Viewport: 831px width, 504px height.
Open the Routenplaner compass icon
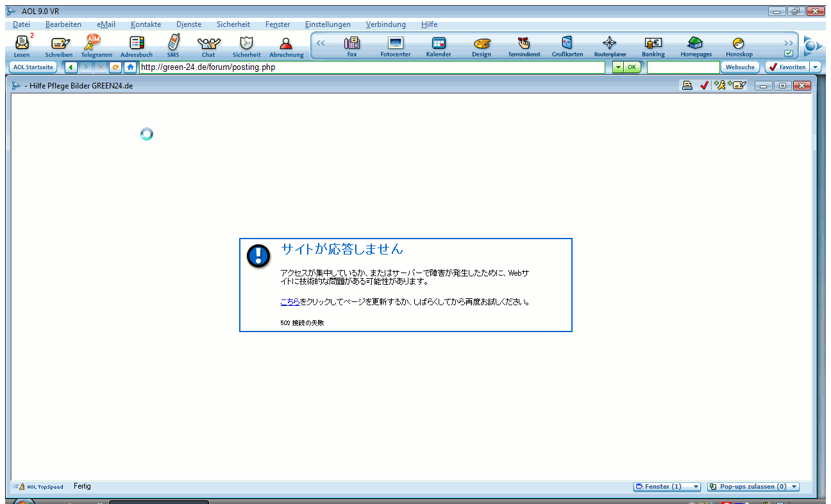[x=610, y=44]
